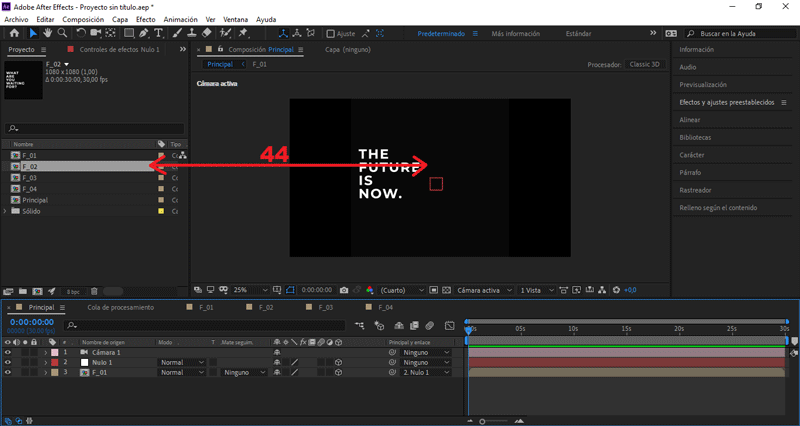Click the Graph Editor icon in timeline
This screenshot has height=426, width=800.
(449, 325)
